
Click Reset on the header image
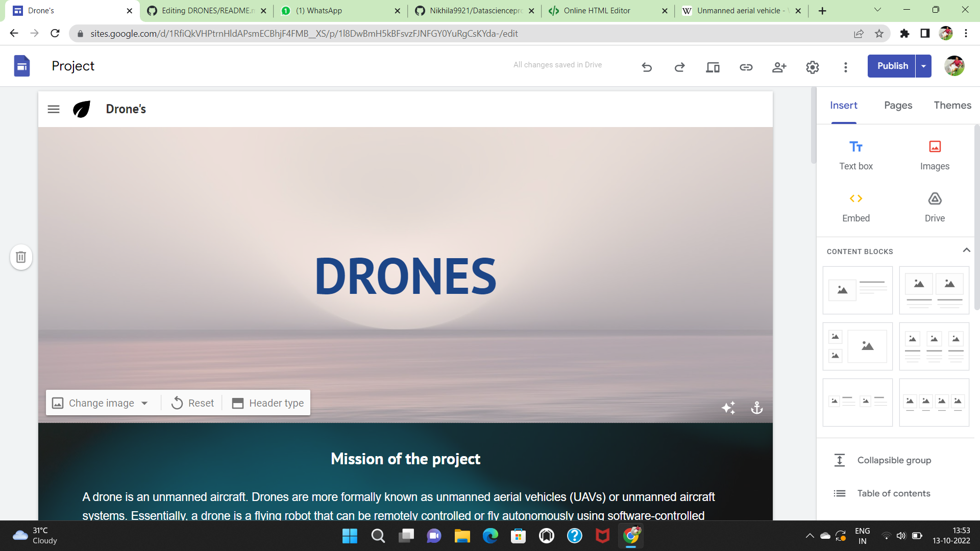point(192,403)
